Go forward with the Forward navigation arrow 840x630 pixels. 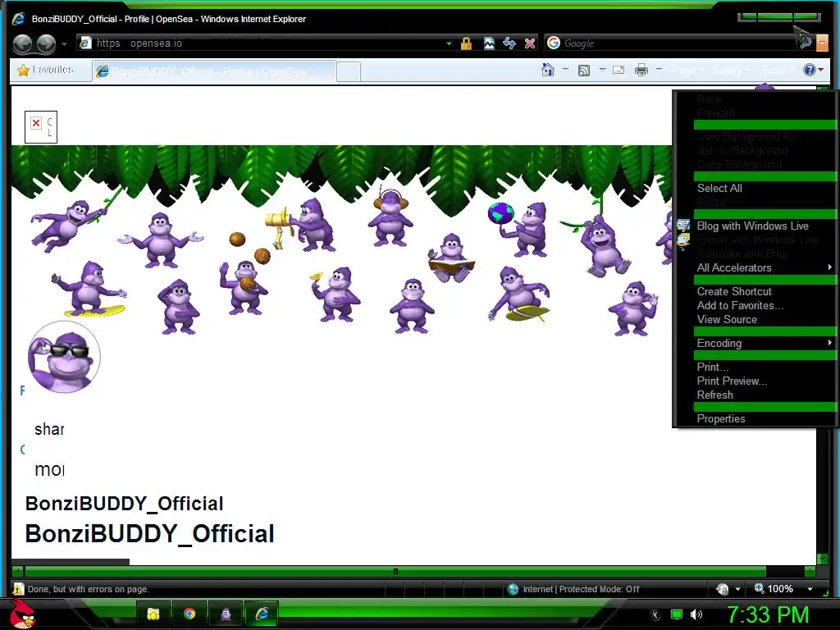46,43
